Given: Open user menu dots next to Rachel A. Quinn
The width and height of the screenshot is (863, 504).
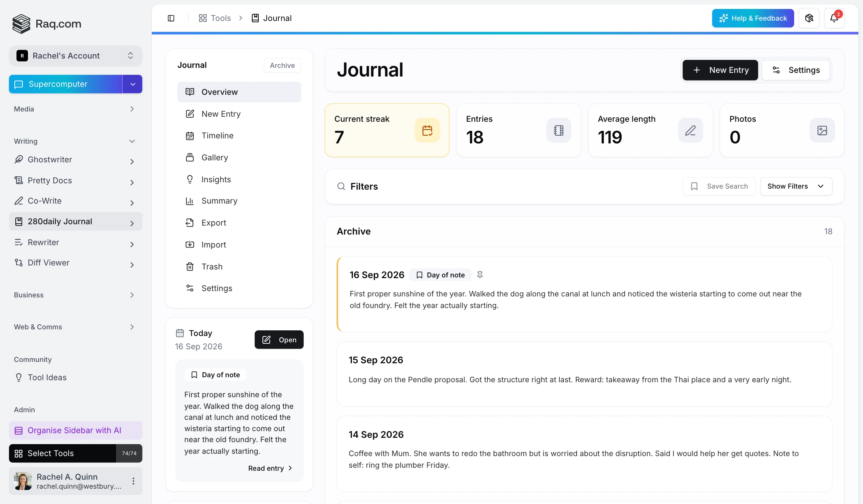Looking at the screenshot, I should (133, 481).
